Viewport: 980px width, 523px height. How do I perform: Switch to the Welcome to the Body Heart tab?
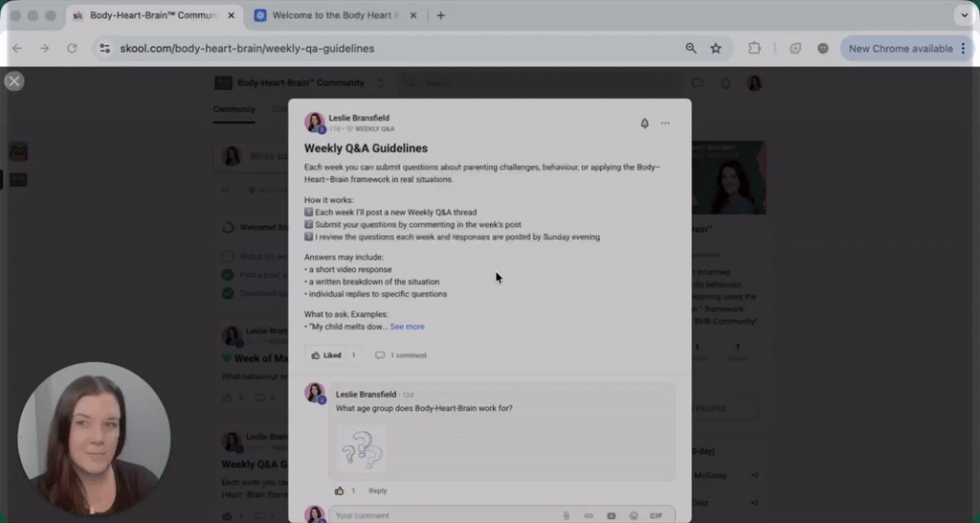coord(336,15)
